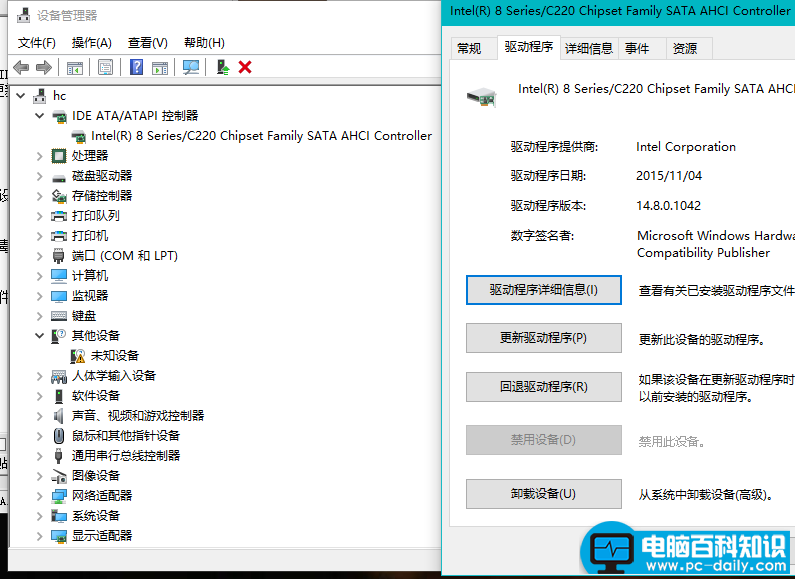The width and height of the screenshot is (795, 579).
Task: Click the 更新驱动程序(P) button
Action: [544, 338]
